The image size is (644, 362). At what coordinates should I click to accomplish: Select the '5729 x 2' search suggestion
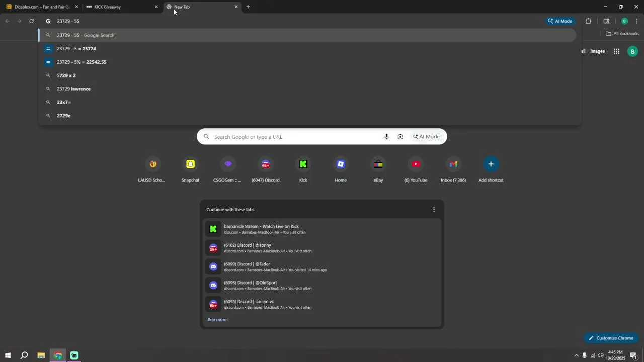(x=307, y=75)
